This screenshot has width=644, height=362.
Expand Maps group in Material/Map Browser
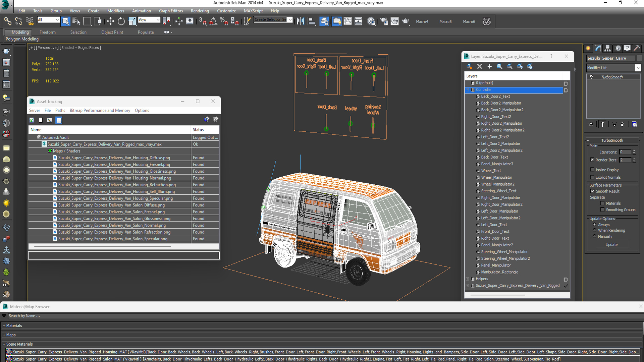point(4,335)
